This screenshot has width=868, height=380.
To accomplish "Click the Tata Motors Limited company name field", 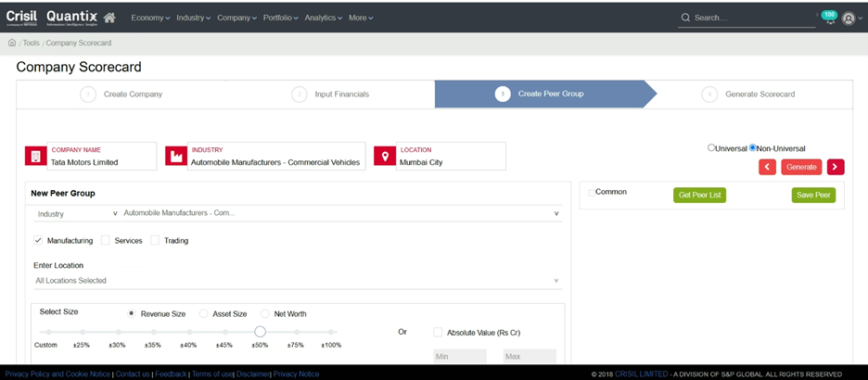I will click(x=102, y=156).
